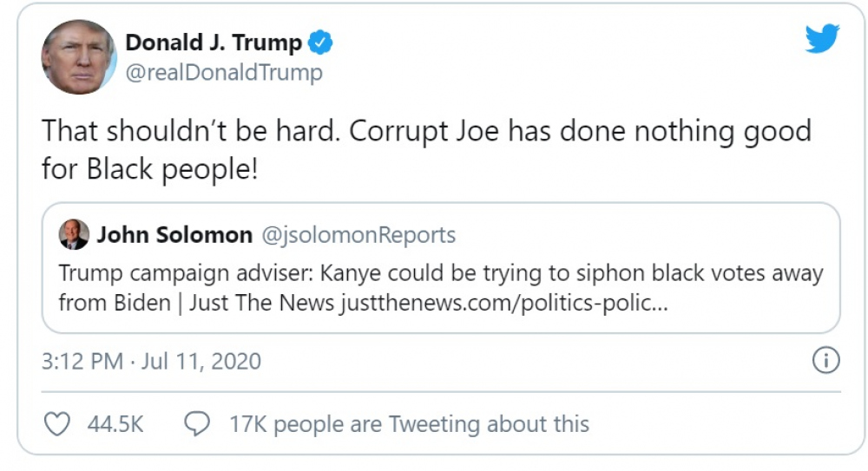Click the "for Black people!" text line
Image resolution: width=868 pixels, height=471 pixels.
[x=149, y=168]
